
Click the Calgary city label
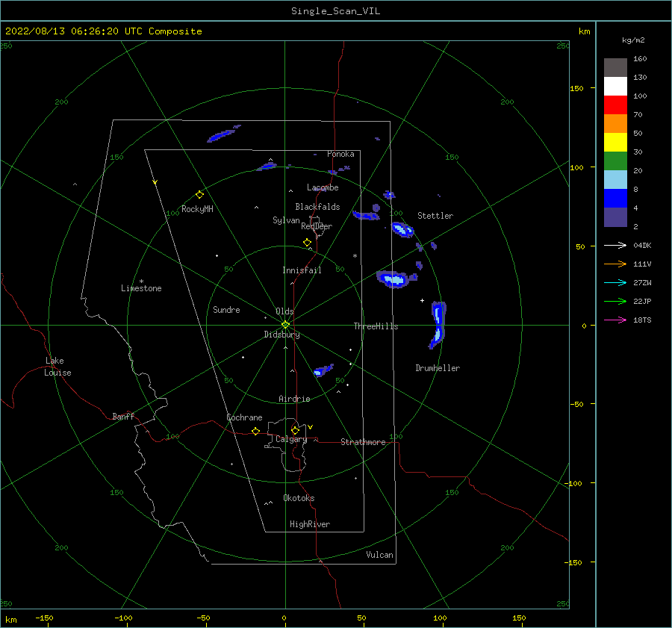tap(291, 439)
